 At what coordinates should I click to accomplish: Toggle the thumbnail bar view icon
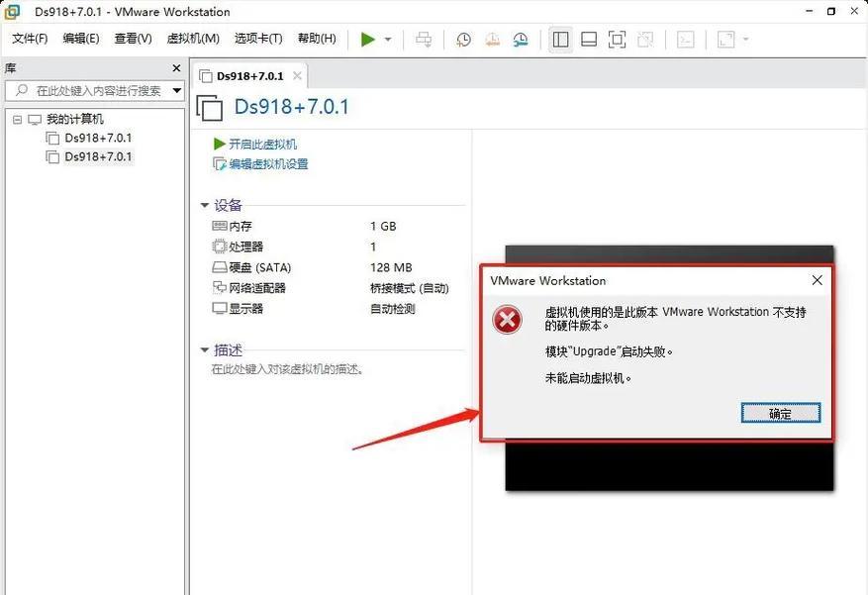589,40
